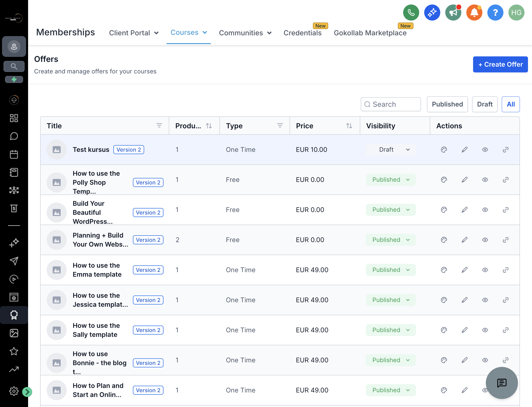Open the Credentials tab

(302, 33)
